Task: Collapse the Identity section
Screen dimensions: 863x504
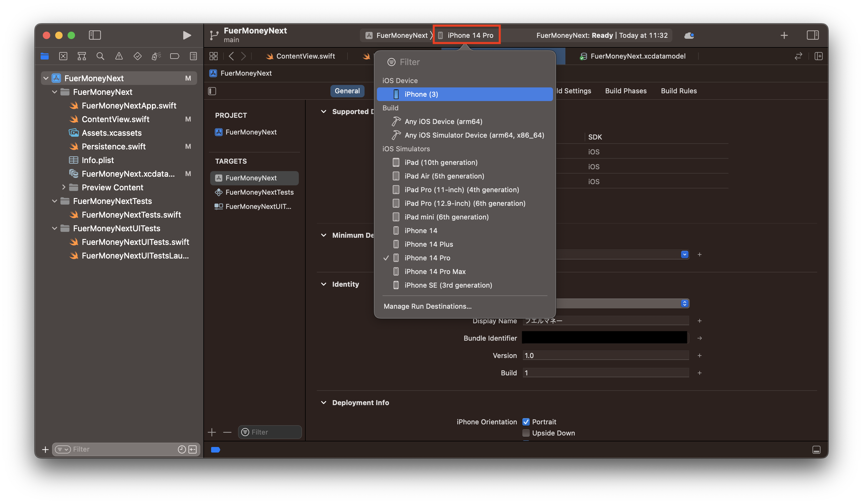Action: coord(324,284)
